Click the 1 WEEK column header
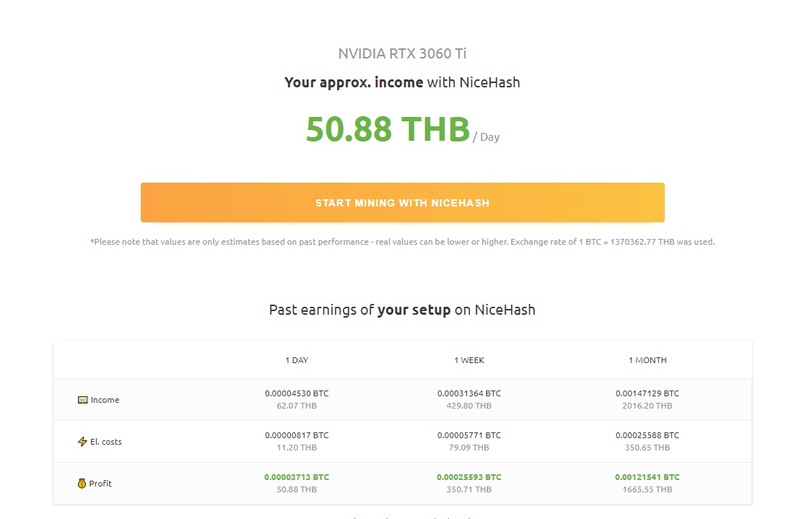This screenshot has width=812, height=519. pos(469,360)
